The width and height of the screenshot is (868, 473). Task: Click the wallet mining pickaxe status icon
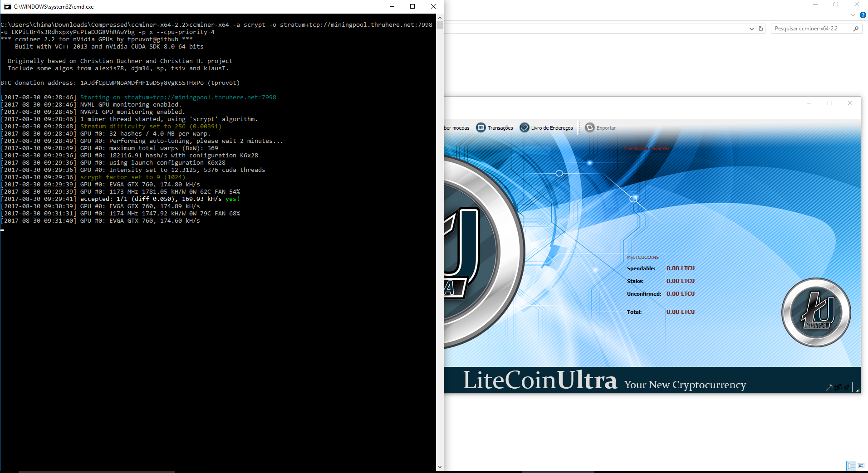click(x=829, y=387)
